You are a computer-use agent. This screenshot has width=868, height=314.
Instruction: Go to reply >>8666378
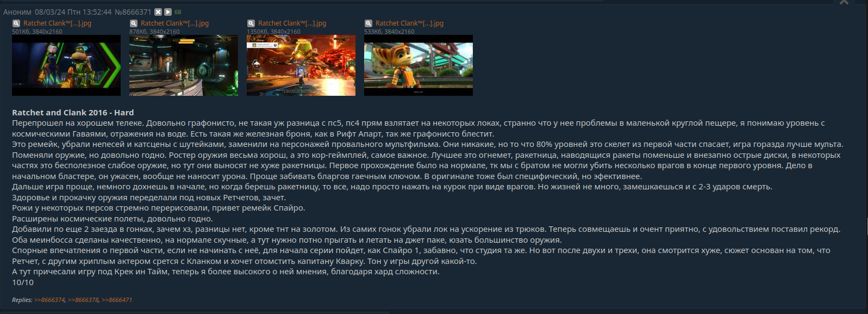point(83,300)
